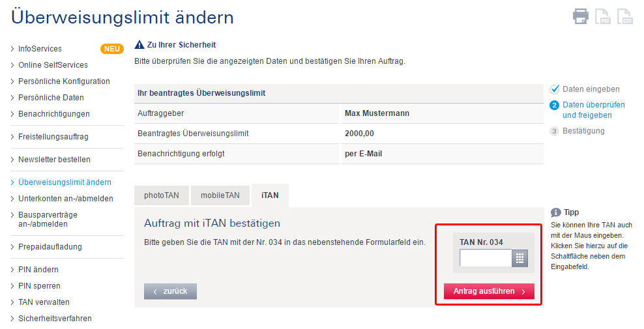Export page as PDF icon
The height and width of the screenshot is (329, 644).
tap(603, 16)
